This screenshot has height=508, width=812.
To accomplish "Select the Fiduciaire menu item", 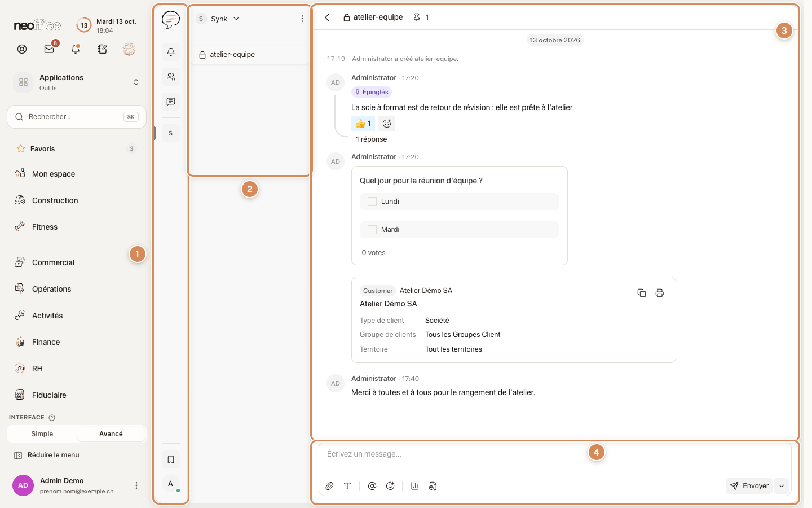I will point(77,395).
